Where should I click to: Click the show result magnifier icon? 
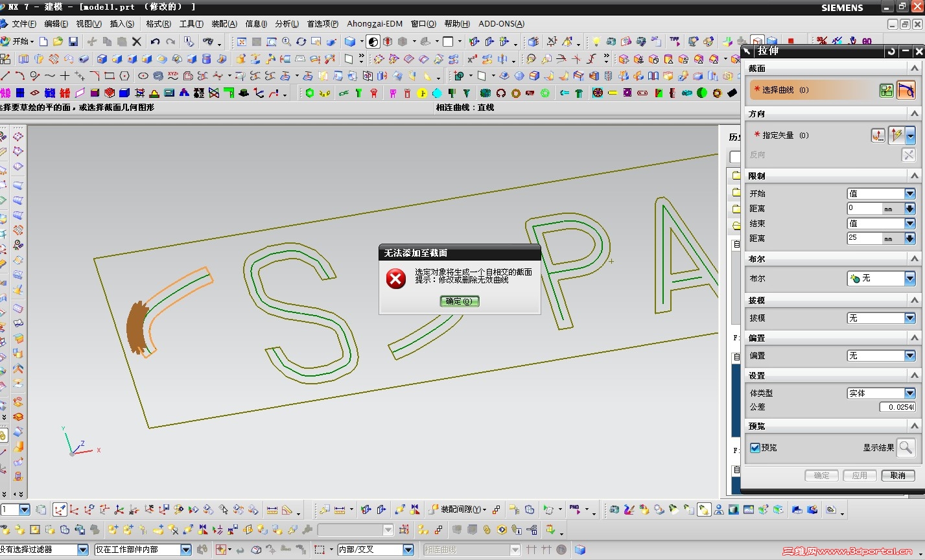[x=906, y=447]
